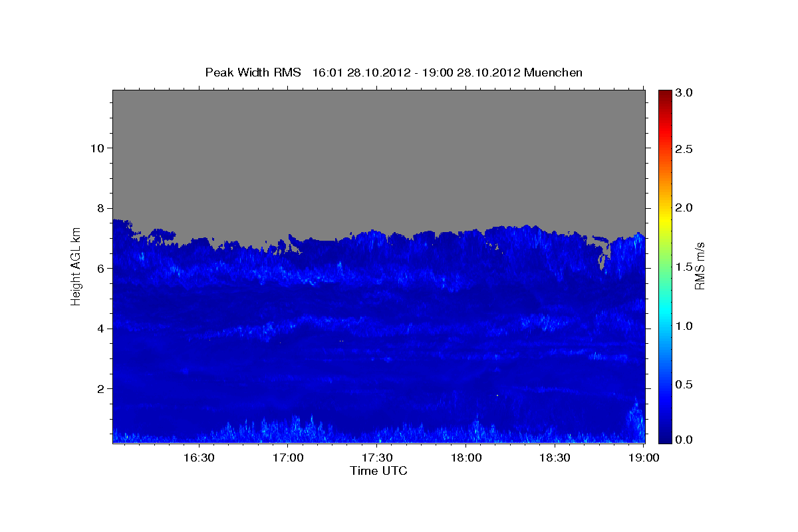Image resolution: width=798 pixels, height=532 pixels.
Task: Click the "Time UTC" axis label
Action: pos(378,471)
